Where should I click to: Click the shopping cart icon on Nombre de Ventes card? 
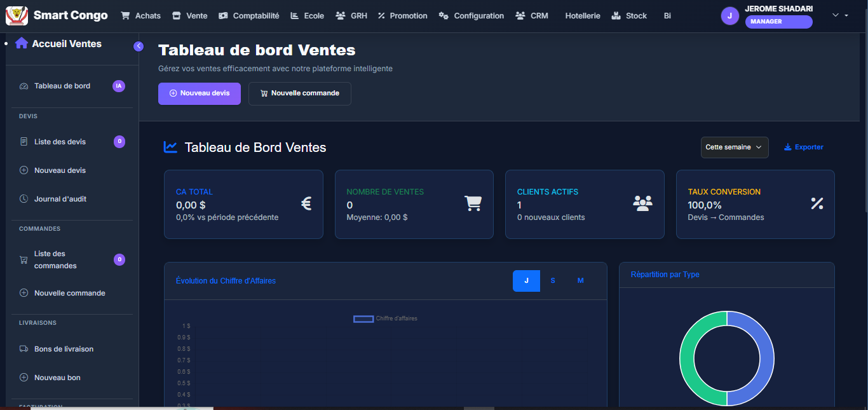473,203
